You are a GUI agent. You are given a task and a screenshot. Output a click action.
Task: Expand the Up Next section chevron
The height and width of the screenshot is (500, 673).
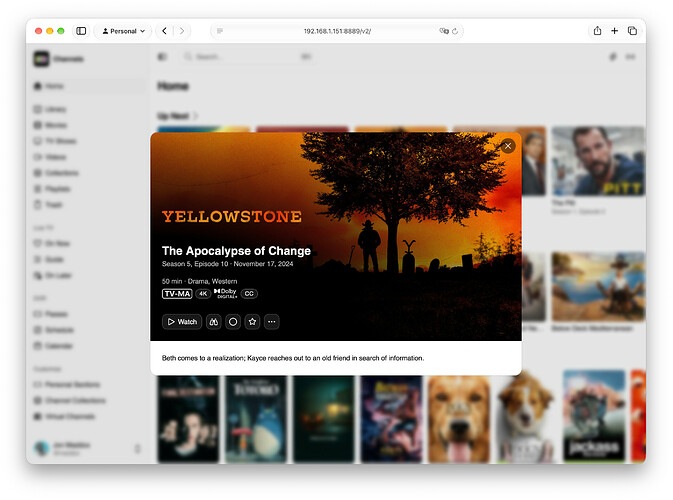[196, 116]
